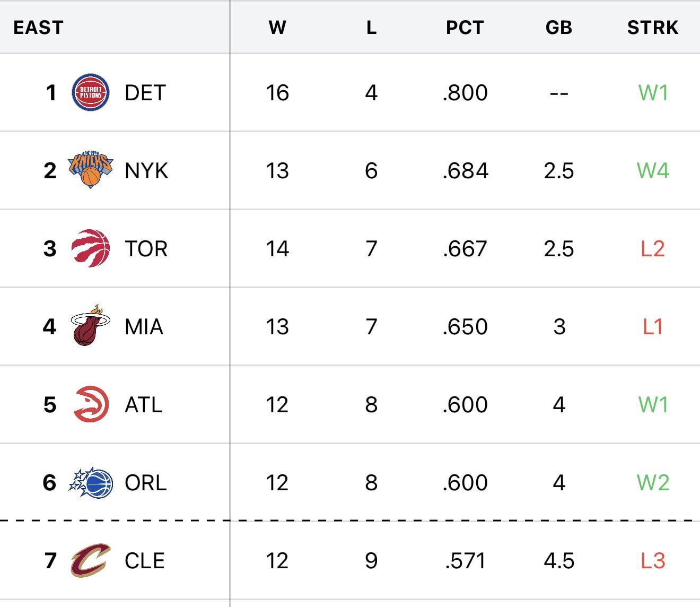
Task: Sort by the PCT column header
Action: 465,28
